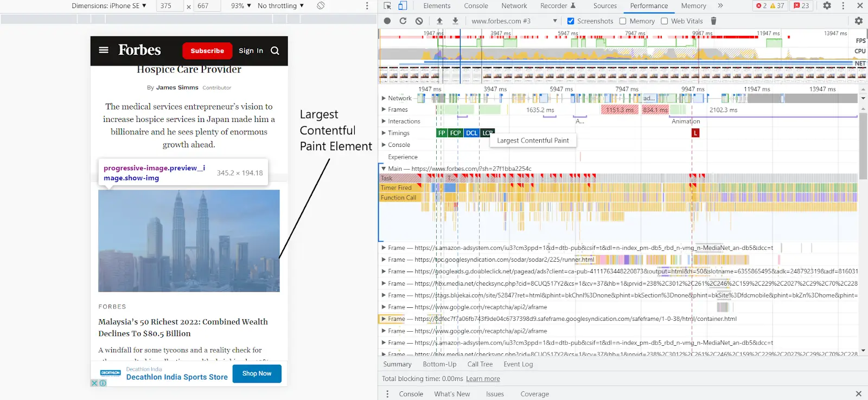The width and height of the screenshot is (868, 400).
Task: Open the No throttling dropdown
Action: (x=280, y=6)
